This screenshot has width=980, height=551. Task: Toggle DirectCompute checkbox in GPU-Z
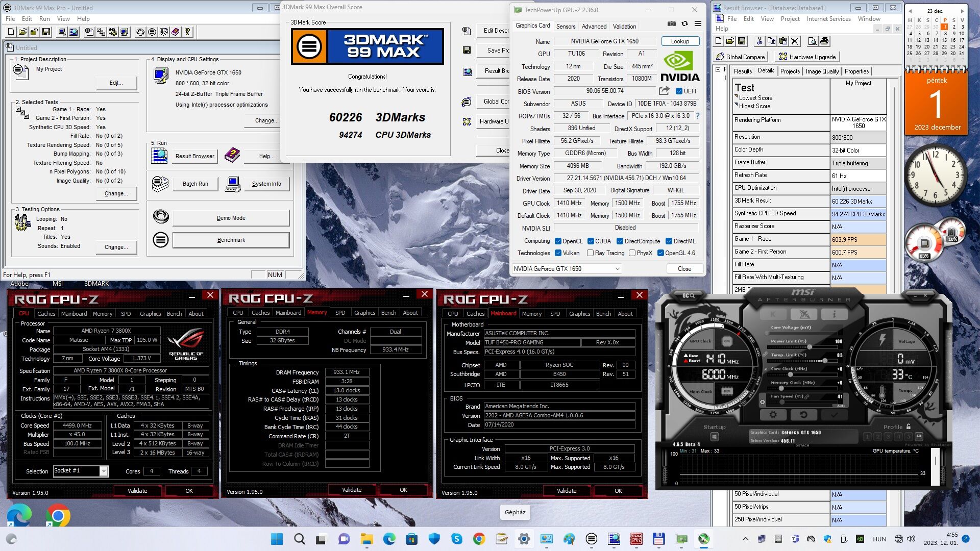pyautogui.click(x=620, y=241)
